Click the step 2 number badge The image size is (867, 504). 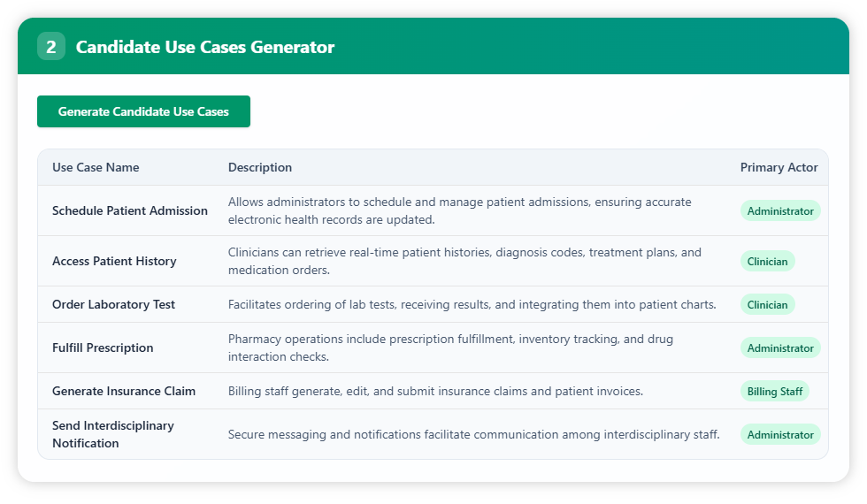[x=50, y=47]
